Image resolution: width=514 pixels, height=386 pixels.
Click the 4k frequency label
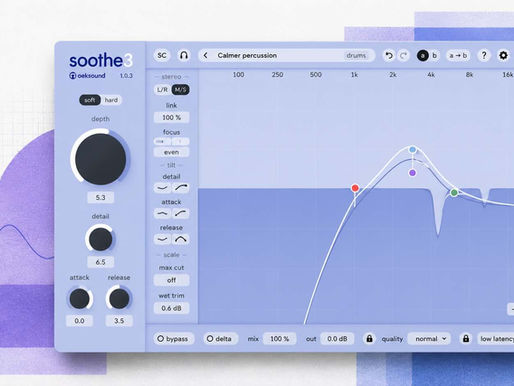[431, 75]
